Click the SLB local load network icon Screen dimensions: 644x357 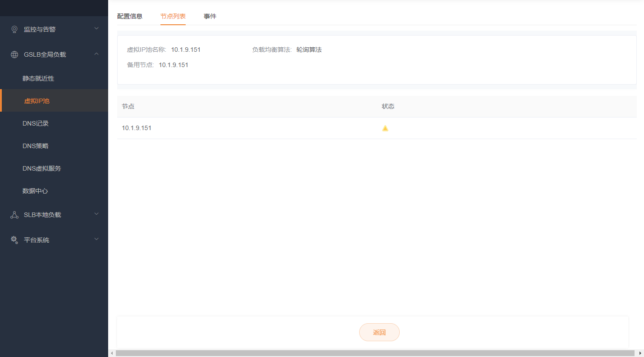tap(14, 215)
